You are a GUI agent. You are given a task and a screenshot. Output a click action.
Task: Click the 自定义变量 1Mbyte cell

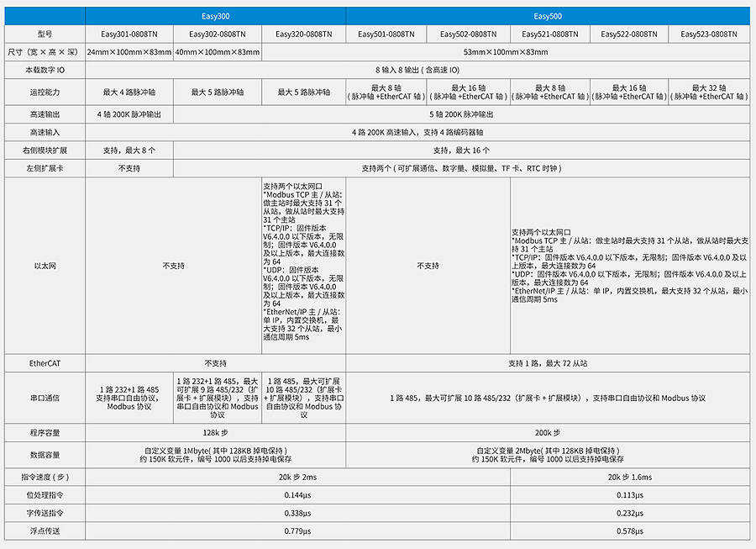tap(216, 455)
